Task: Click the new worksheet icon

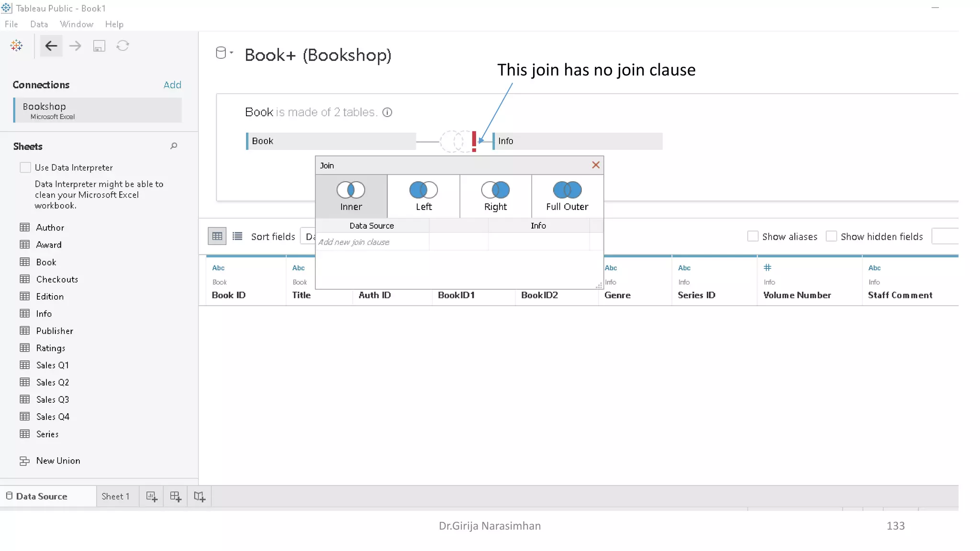Action: (x=152, y=496)
